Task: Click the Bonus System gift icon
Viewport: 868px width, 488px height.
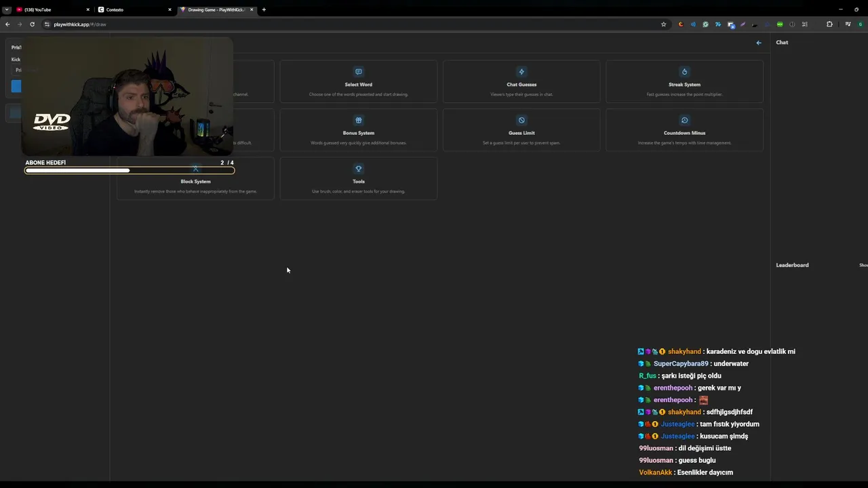Action: click(359, 120)
